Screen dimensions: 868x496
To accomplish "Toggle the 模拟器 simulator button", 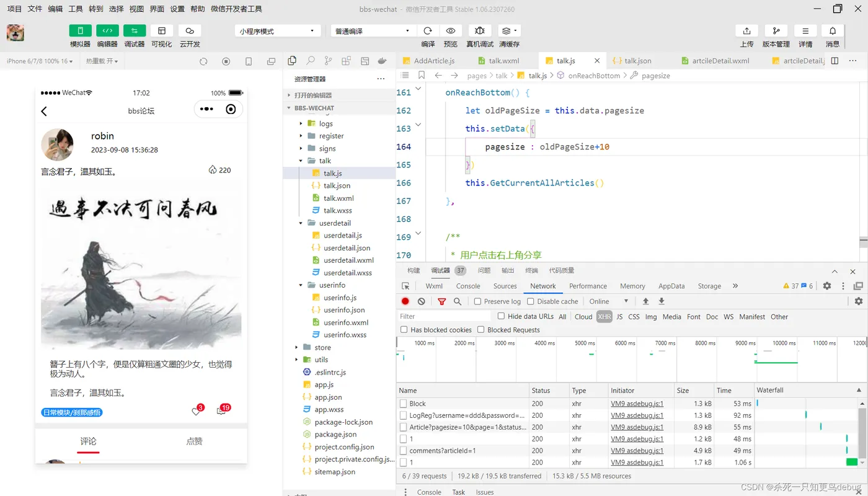I will 80,31.
